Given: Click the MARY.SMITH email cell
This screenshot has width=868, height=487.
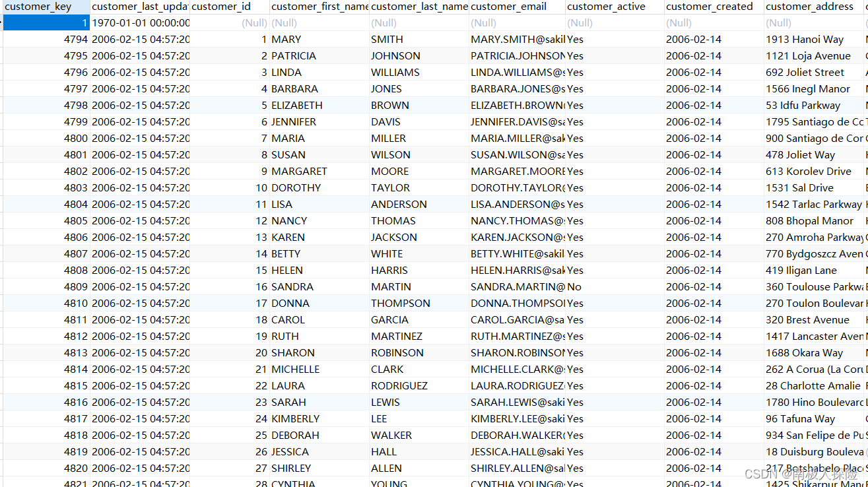Looking at the screenshot, I should point(517,39).
